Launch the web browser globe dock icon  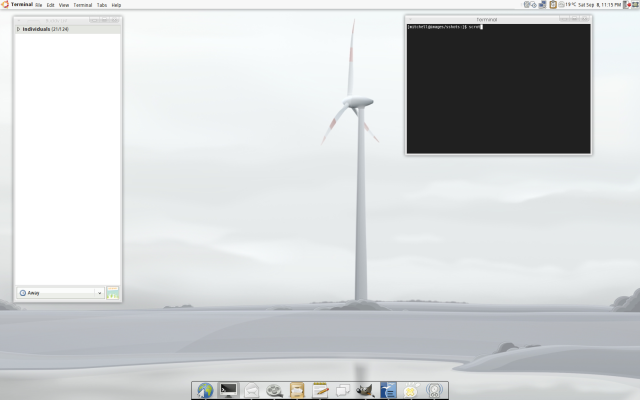point(205,390)
